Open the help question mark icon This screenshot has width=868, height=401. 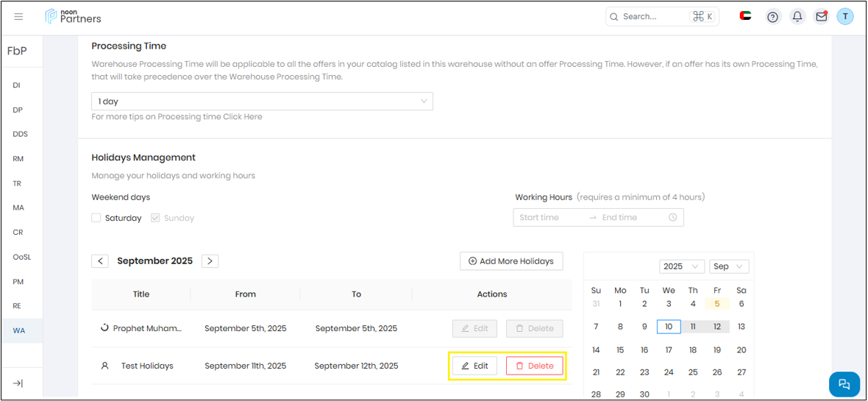[x=772, y=17]
